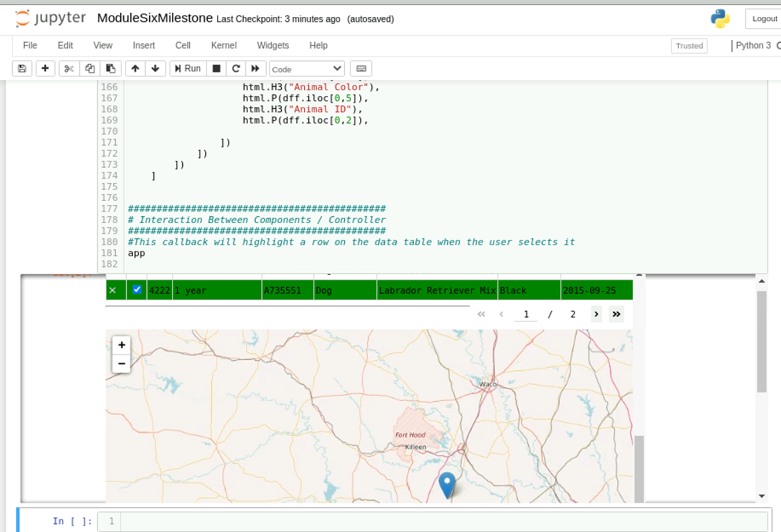Click the A735551 animal ID cell
The height and width of the screenshot is (532, 781).
click(x=288, y=290)
